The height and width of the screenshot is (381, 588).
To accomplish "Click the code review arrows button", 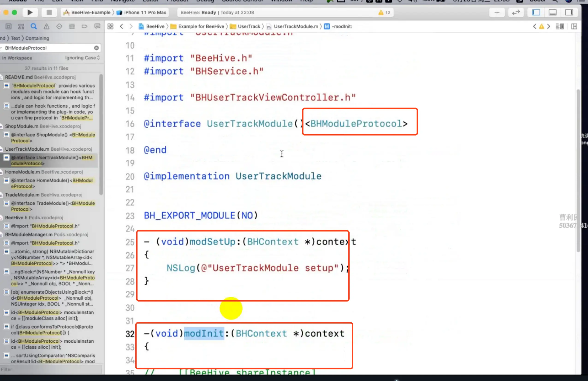I will pyautogui.click(x=516, y=12).
